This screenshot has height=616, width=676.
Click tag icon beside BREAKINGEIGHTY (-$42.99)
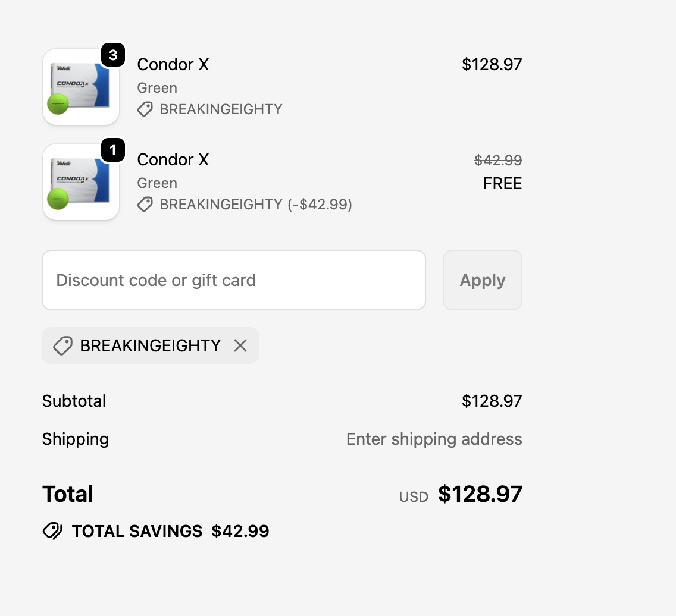click(145, 205)
